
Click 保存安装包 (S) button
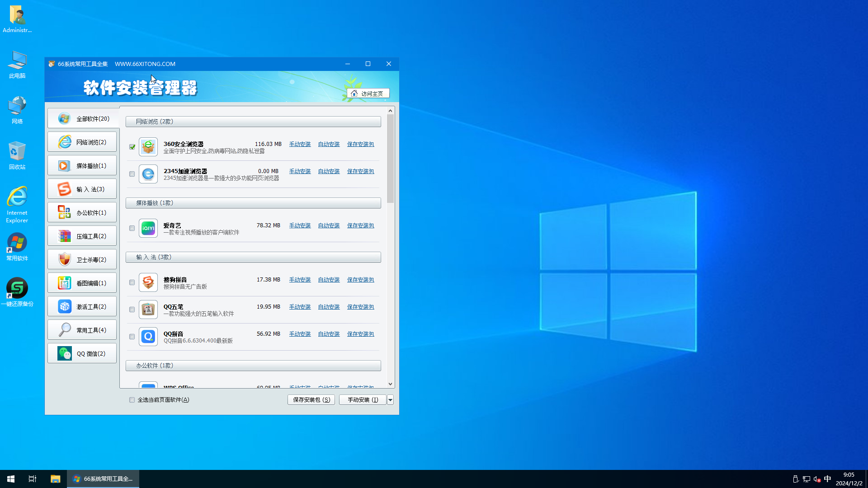(x=311, y=400)
